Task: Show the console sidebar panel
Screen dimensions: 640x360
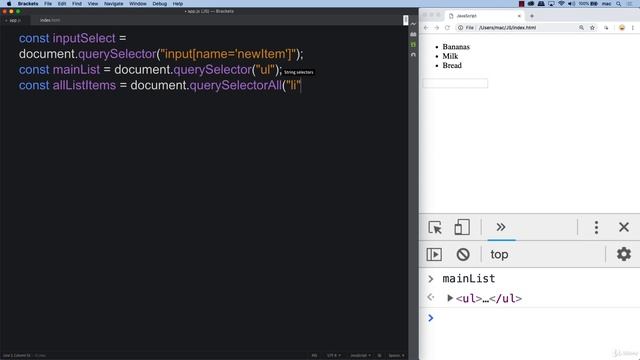Action: (x=434, y=254)
